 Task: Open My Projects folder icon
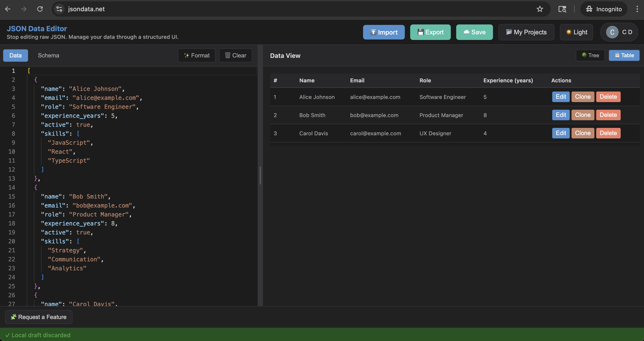[x=526, y=32]
